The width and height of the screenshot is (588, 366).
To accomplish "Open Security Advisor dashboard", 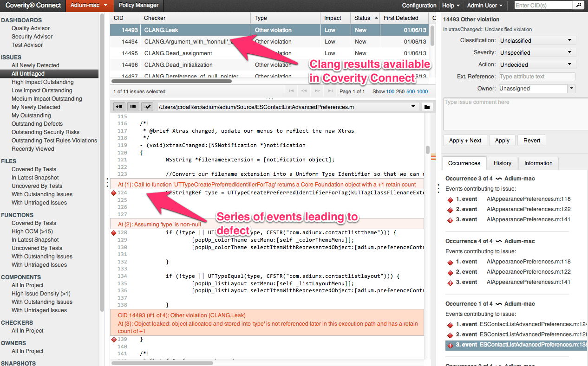I will click(x=32, y=37).
